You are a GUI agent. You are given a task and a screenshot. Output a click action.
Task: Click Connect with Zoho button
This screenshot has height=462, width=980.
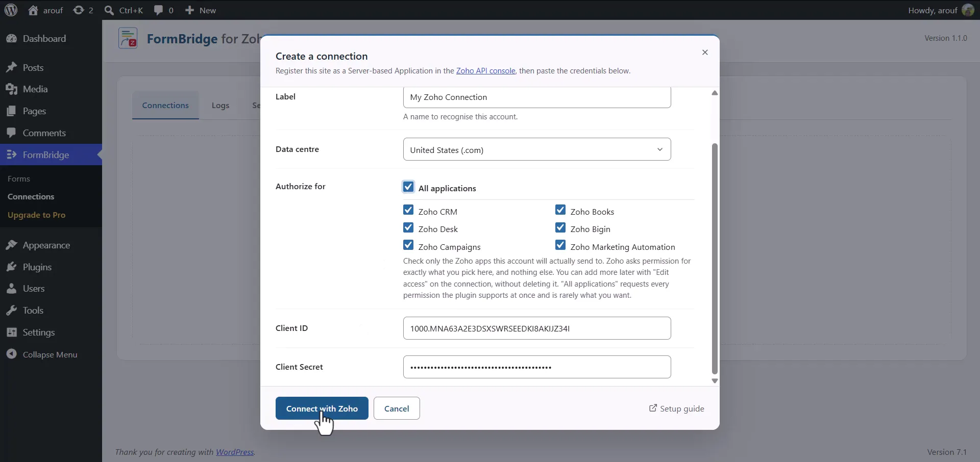click(322, 408)
